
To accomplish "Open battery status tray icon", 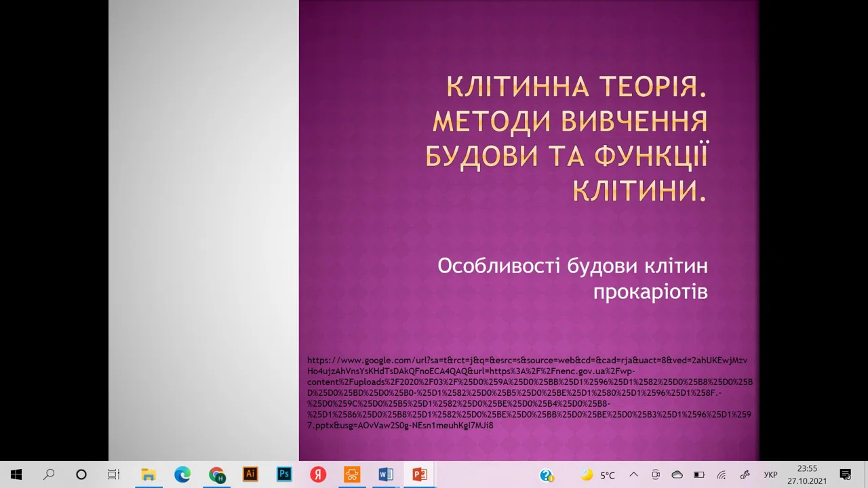I will click(x=699, y=474).
